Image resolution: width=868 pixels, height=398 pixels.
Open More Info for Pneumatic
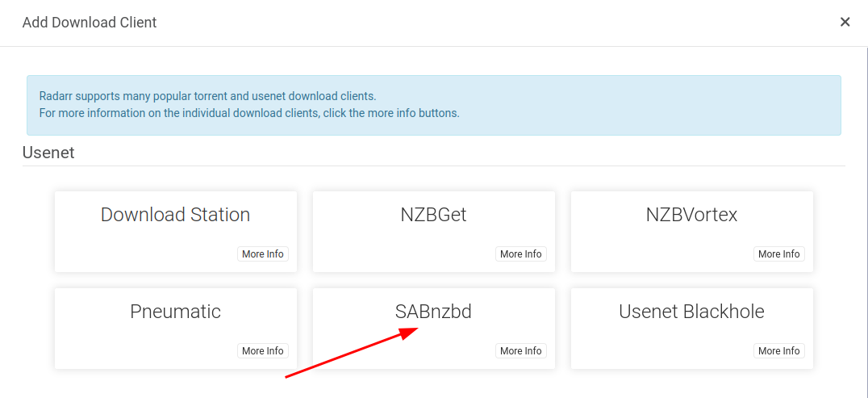pyautogui.click(x=263, y=351)
